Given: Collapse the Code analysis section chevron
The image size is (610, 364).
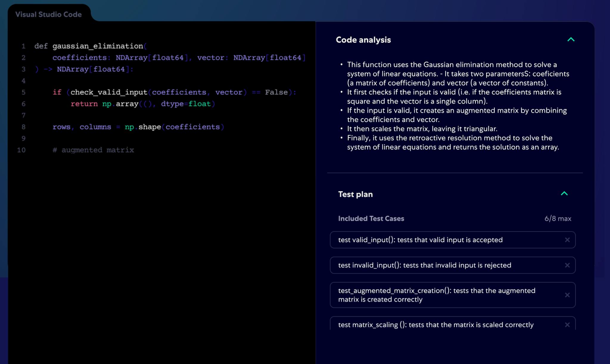Looking at the screenshot, I should pyautogui.click(x=571, y=40).
